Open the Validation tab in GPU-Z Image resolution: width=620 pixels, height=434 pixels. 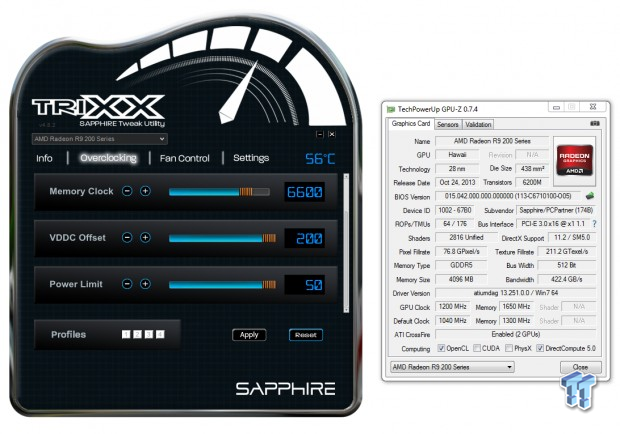(x=478, y=125)
